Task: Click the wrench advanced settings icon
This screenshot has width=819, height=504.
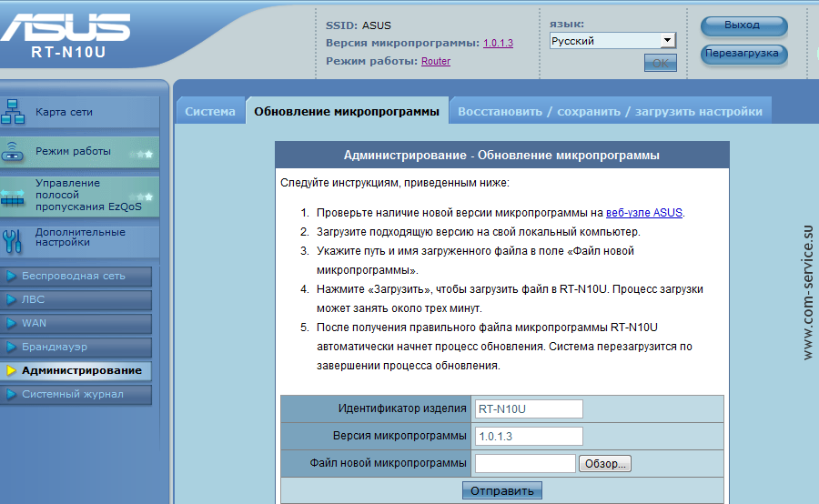Action: 12,241
